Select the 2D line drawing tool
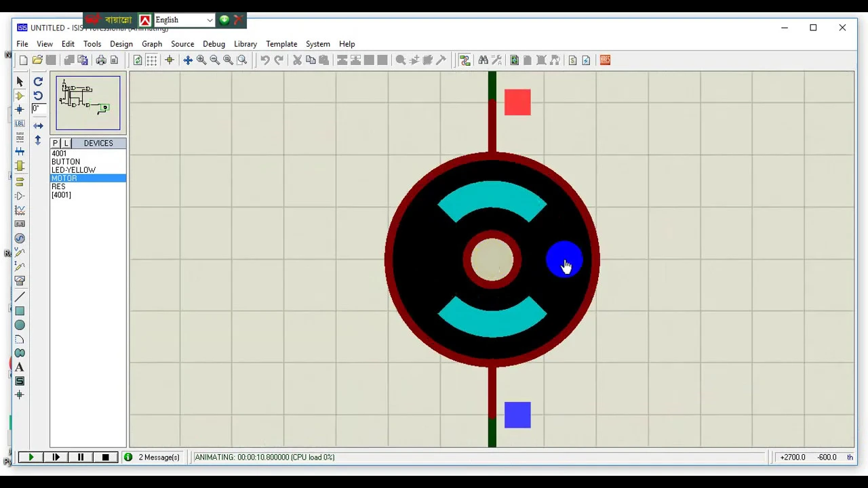868x488 pixels. click(x=20, y=297)
